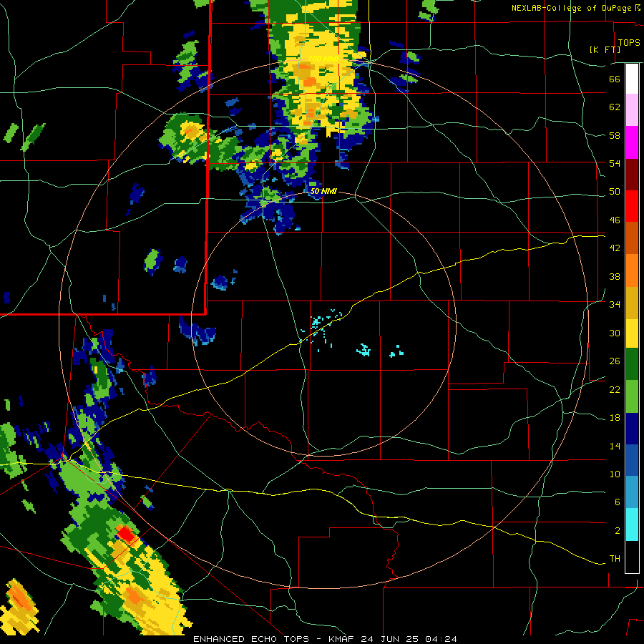Click legend value 34
This screenshot has height=644, width=644.
[615, 304]
